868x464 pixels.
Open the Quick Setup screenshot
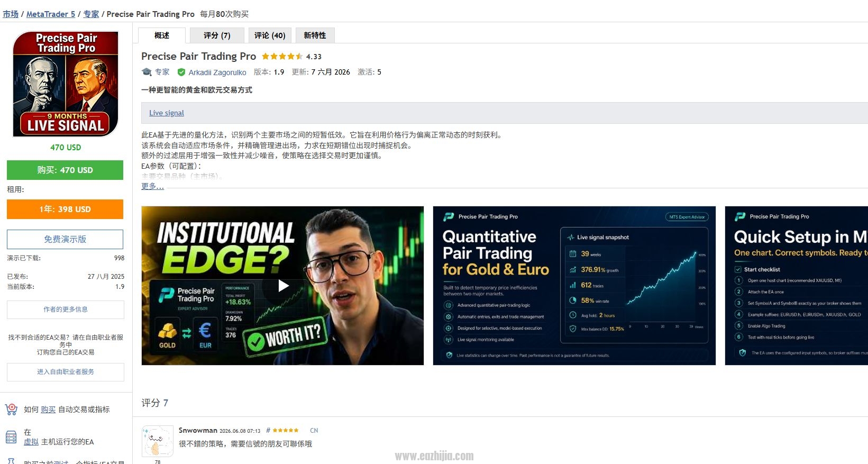(797, 286)
